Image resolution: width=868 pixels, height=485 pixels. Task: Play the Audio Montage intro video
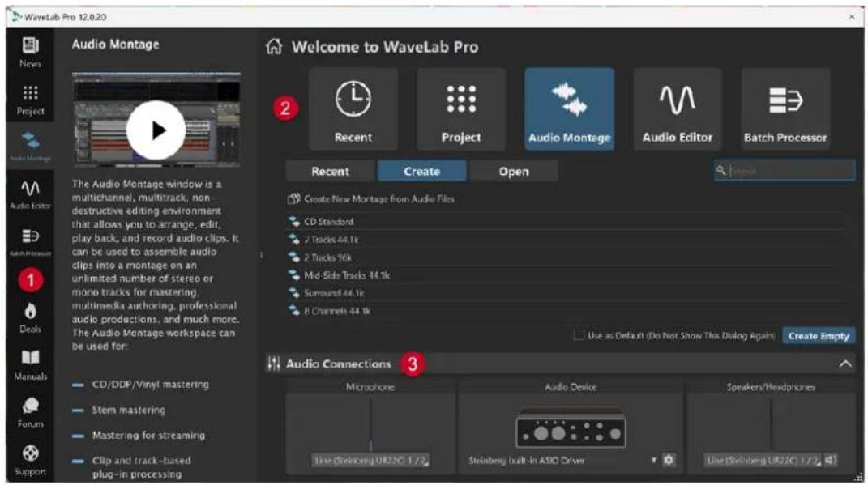coord(156,130)
